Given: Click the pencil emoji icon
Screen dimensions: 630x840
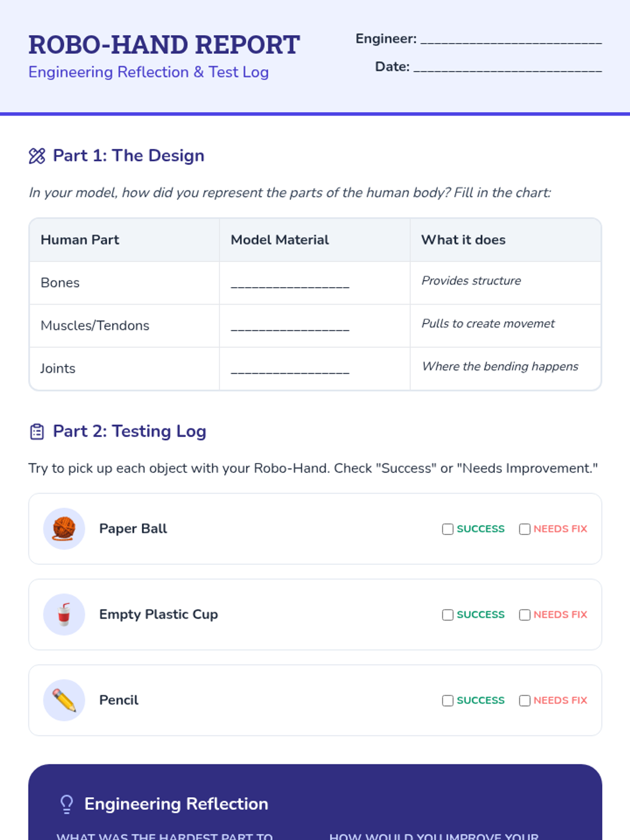Looking at the screenshot, I should tap(64, 700).
